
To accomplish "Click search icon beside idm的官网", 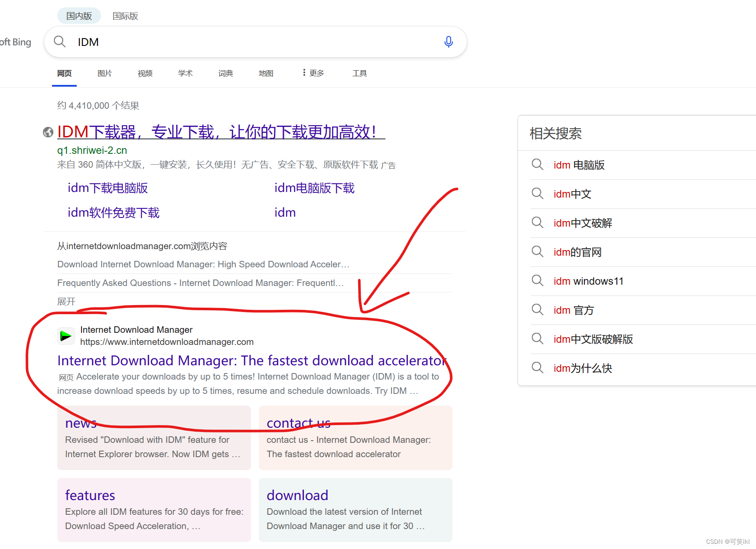I will 538,252.
